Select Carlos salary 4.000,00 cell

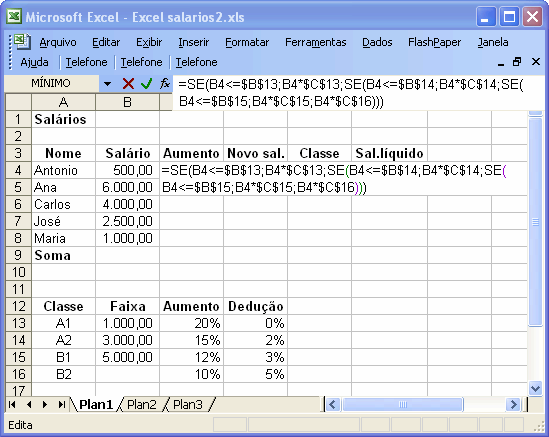tap(127, 204)
